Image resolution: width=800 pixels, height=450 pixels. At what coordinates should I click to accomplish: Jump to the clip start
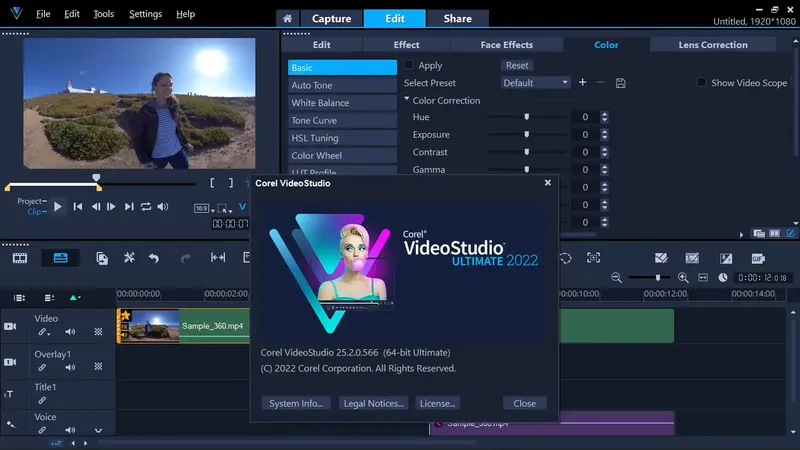[x=78, y=207]
